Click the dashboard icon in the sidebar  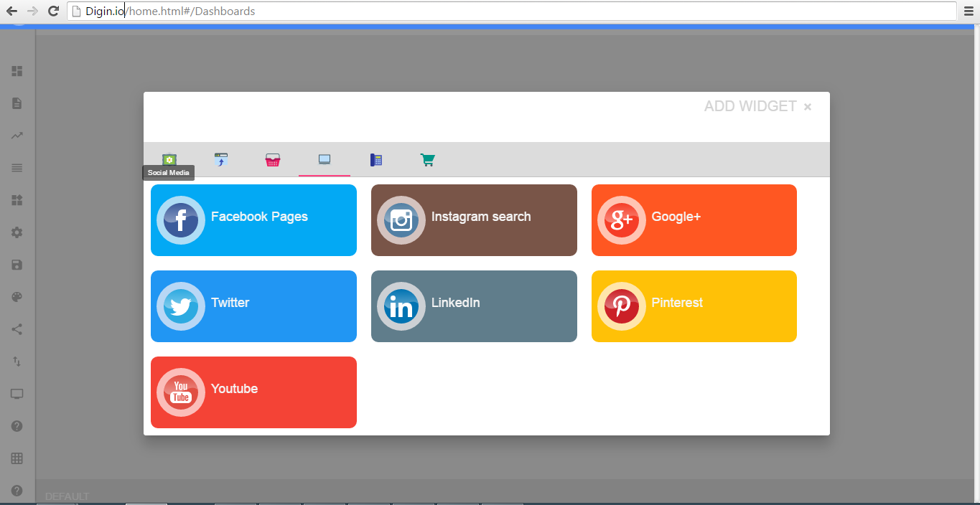[x=17, y=71]
